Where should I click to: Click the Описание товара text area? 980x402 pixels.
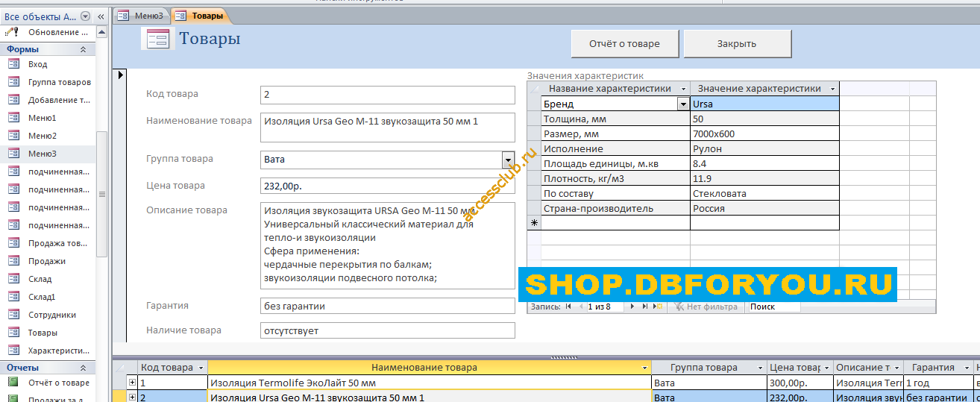tap(388, 246)
